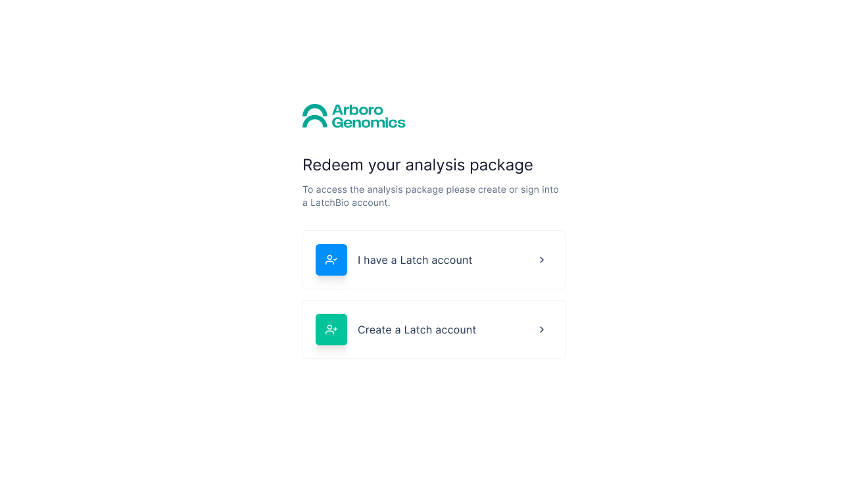The width and height of the screenshot is (868, 492).
Task: Click the blue user-check icon
Action: tap(331, 260)
